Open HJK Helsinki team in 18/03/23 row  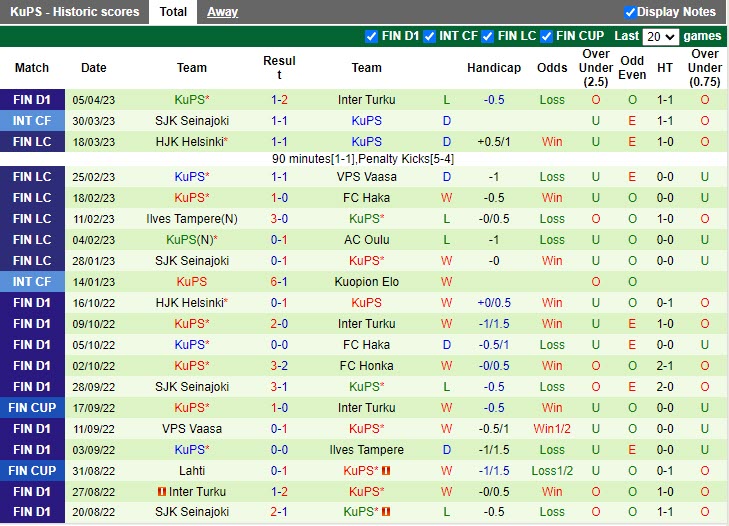click(190, 142)
